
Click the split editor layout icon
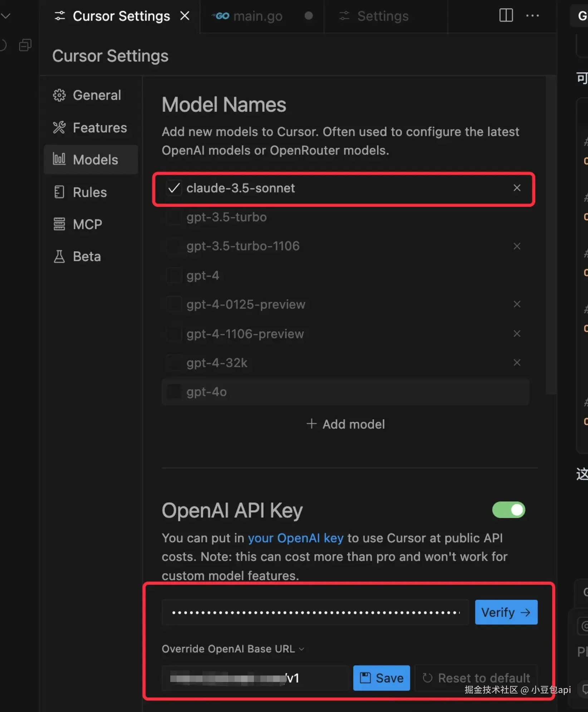click(506, 15)
